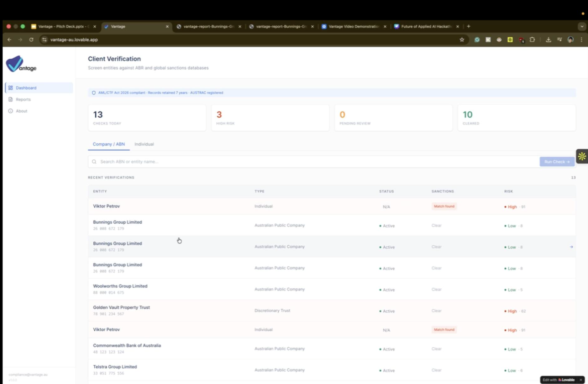588x384 pixels.
Task: Click the site info icon in address bar
Action: (44, 40)
